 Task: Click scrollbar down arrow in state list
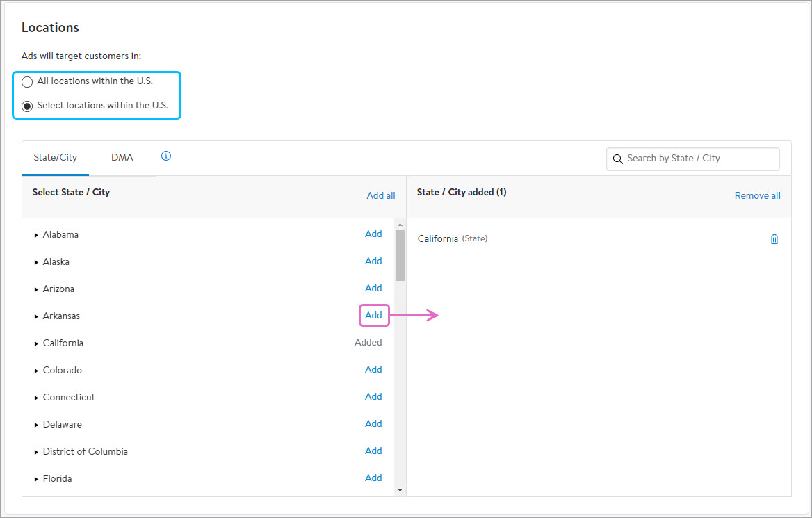pyautogui.click(x=400, y=490)
